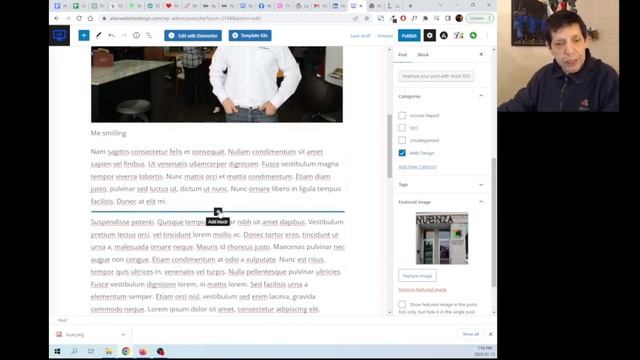The image size is (640, 360).
Task: Open Template Kits
Action: tap(250, 36)
